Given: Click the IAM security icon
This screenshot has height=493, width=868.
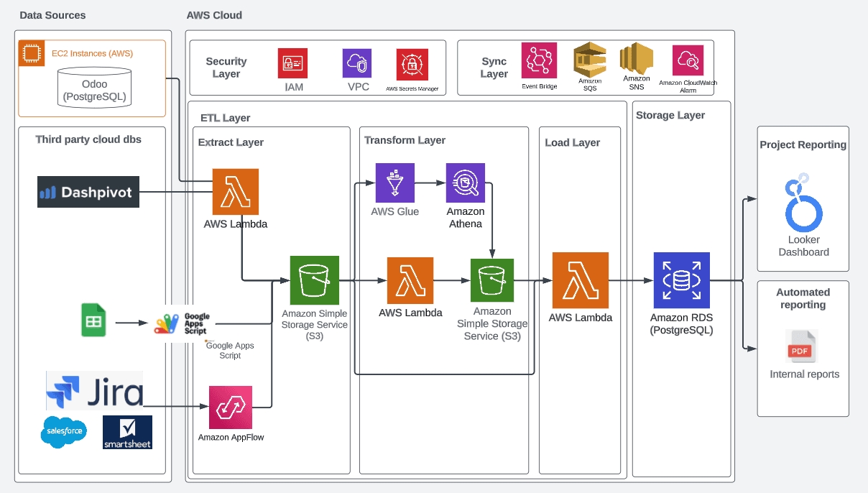Looking at the screenshot, I should 292,63.
